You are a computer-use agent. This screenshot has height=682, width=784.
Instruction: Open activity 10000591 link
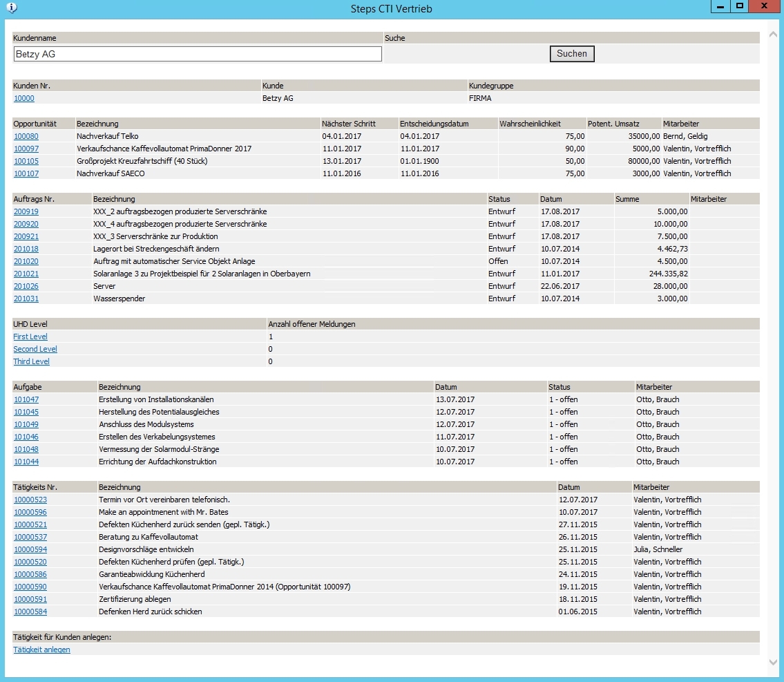[x=30, y=600]
